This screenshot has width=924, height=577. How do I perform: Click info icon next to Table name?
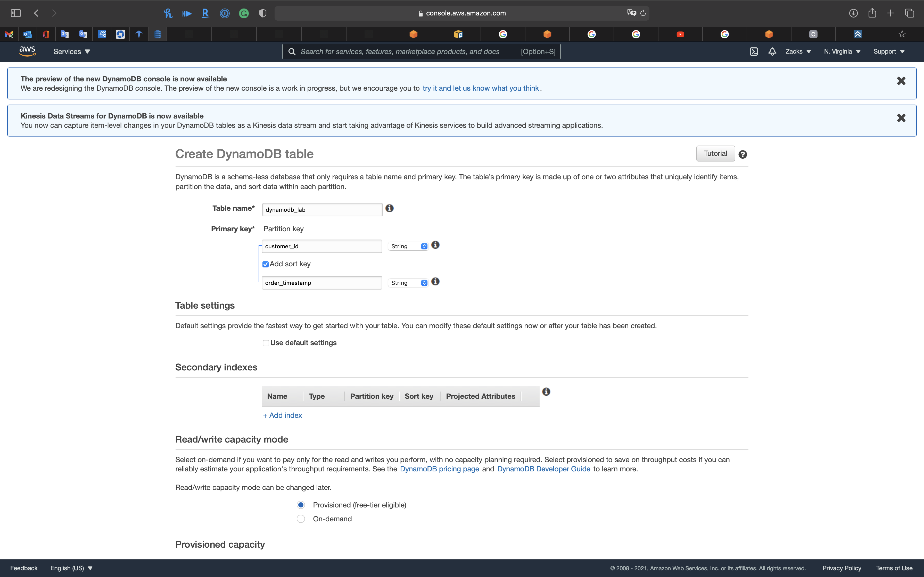coord(390,208)
